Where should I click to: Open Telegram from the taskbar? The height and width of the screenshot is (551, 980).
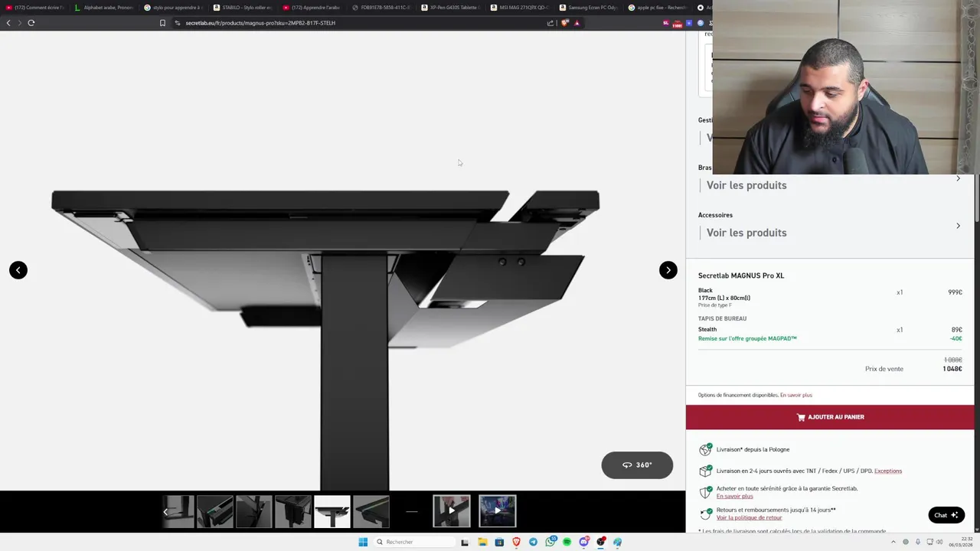tap(533, 542)
